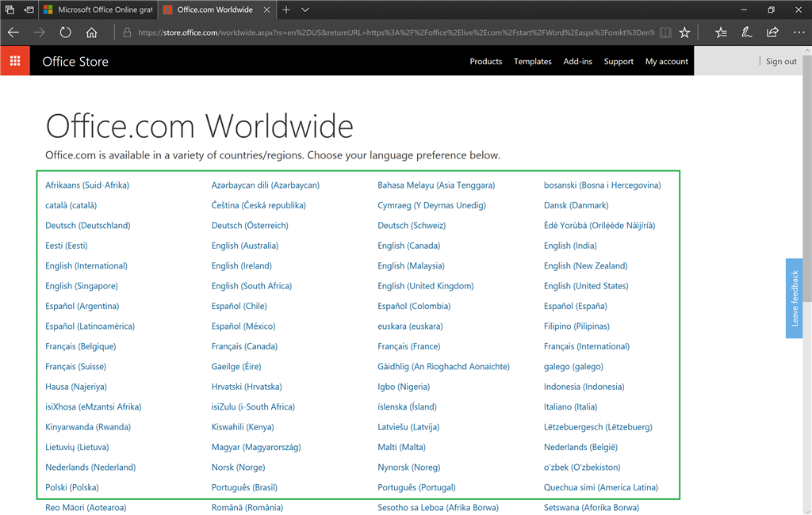Open the browser home icon
This screenshot has height=515, width=812.
(x=92, y=32)
